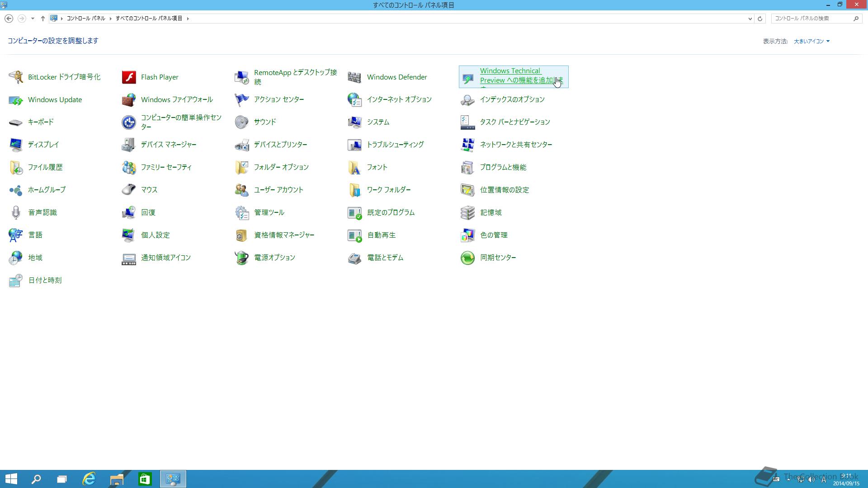Viewport: 868px width, 488px height.
Task: Open the recent locations dropdown arrow
Action: click(33, 19)
